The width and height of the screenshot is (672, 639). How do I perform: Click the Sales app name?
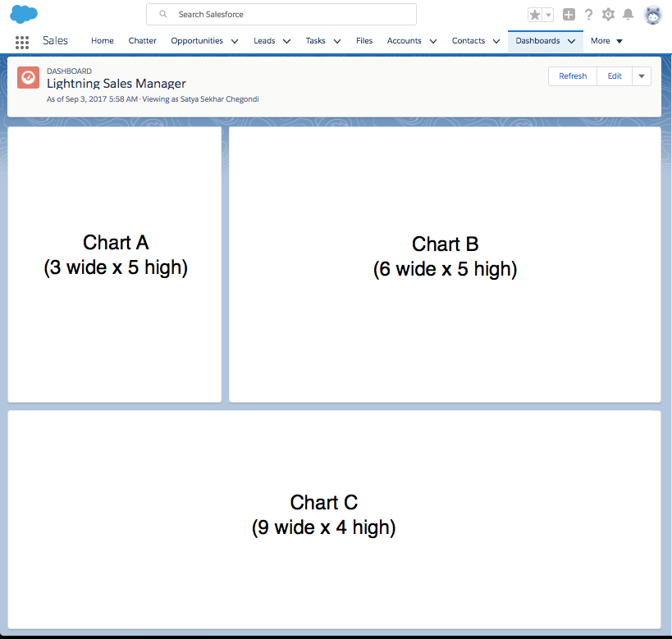(55, 41)
